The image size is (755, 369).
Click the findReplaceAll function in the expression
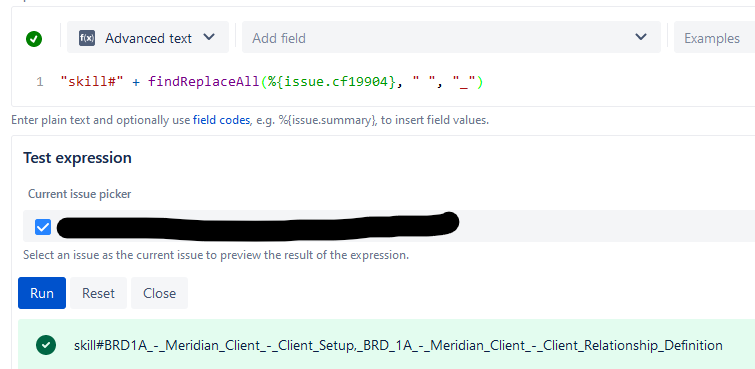click(x=204, y=82)
